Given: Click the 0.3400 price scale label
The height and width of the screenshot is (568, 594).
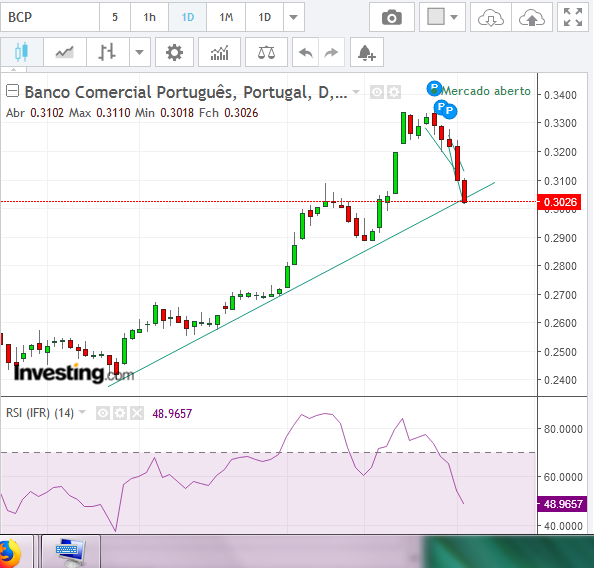Looking at the screenshot, I should (560, 95).
